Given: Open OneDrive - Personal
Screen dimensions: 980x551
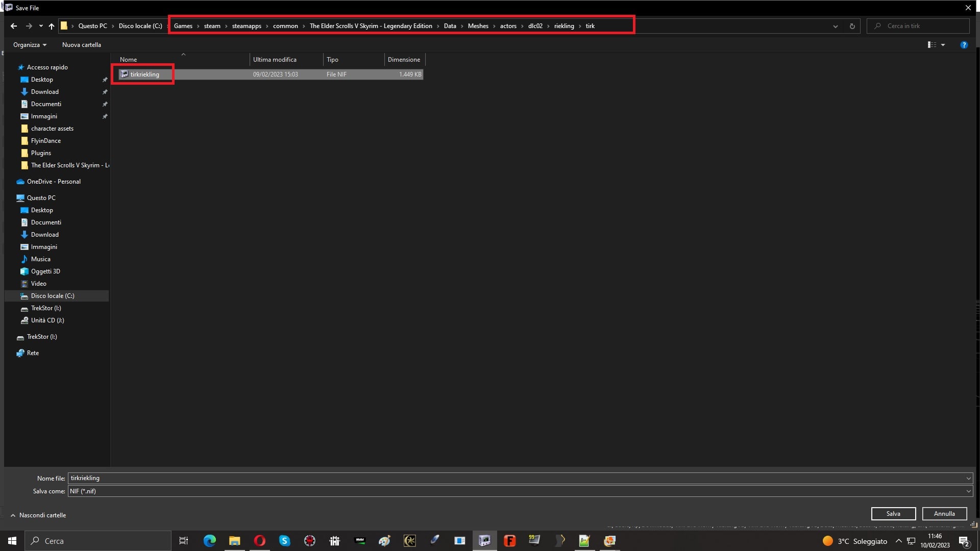Looking at the screenshot, I should point(54,182).
